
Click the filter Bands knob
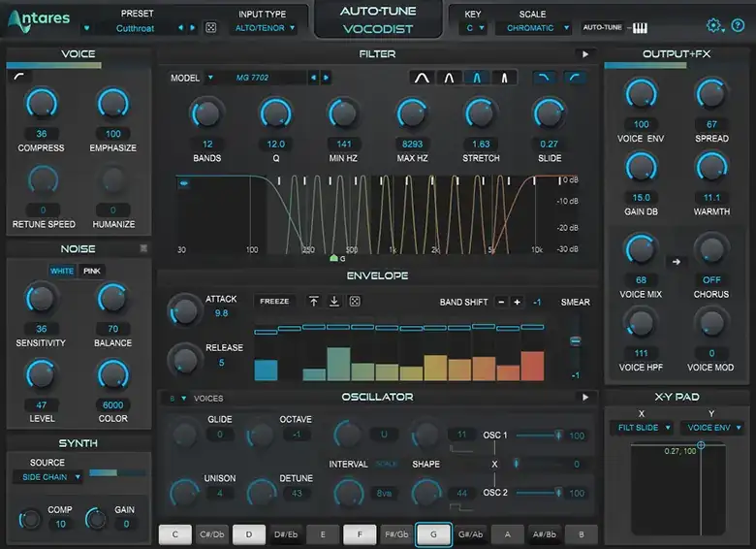pyautogui.click(x=206, y=113)
